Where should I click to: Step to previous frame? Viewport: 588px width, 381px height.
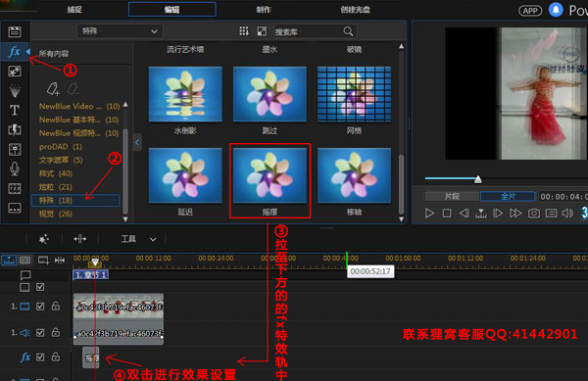pos(464,214)
